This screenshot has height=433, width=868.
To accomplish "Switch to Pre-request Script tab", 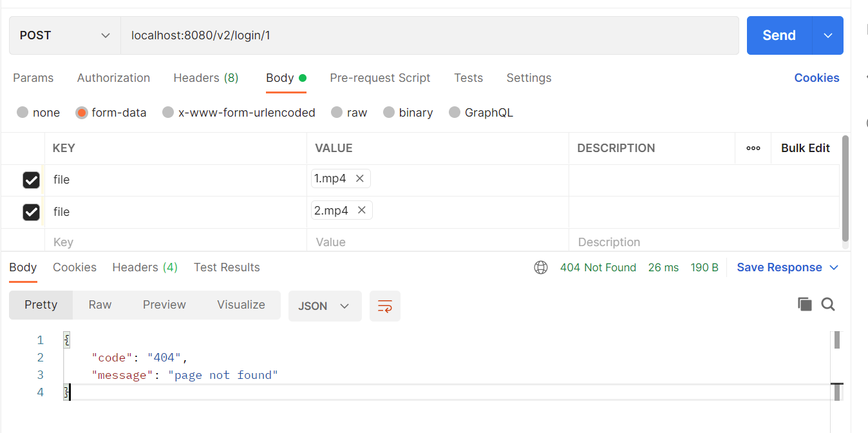I will (x=380, y=78).
